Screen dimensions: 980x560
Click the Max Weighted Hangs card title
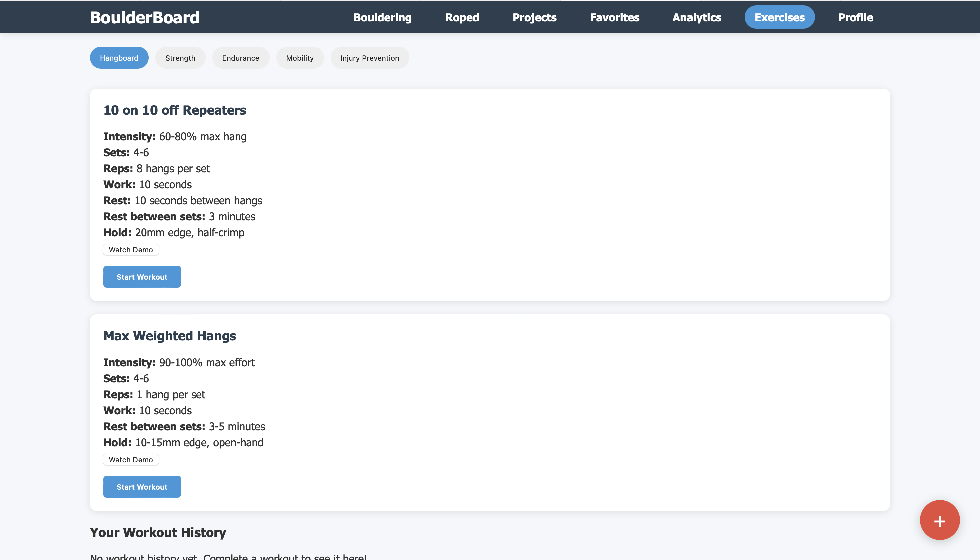pos(170,336)
